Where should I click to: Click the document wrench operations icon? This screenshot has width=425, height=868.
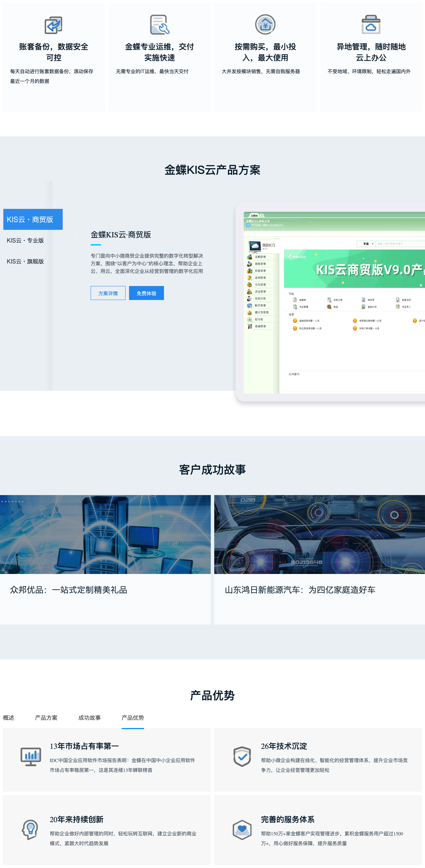(x=159, y=25)
